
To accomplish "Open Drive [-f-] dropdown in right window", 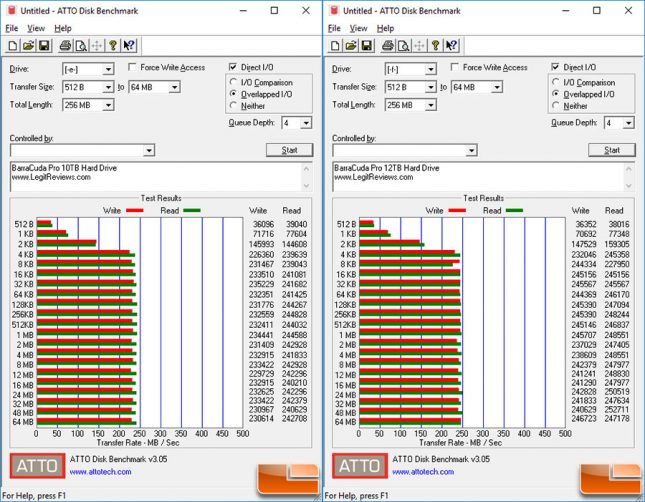I will click(x=431, y=69).
